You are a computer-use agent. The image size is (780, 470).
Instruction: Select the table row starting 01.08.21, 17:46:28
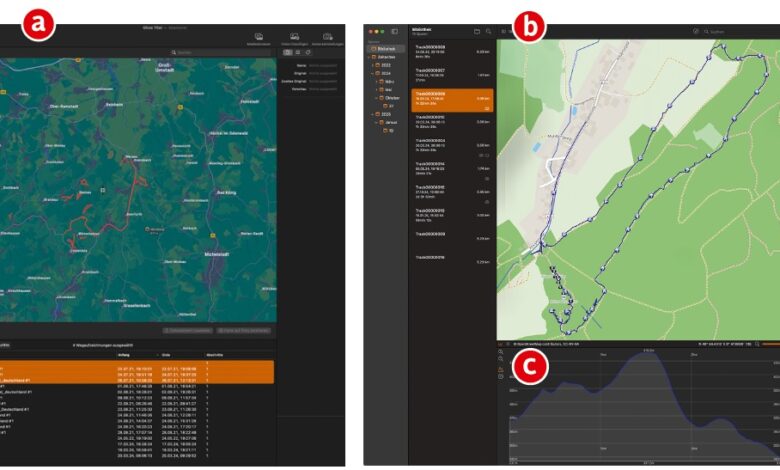coord(137,386)
